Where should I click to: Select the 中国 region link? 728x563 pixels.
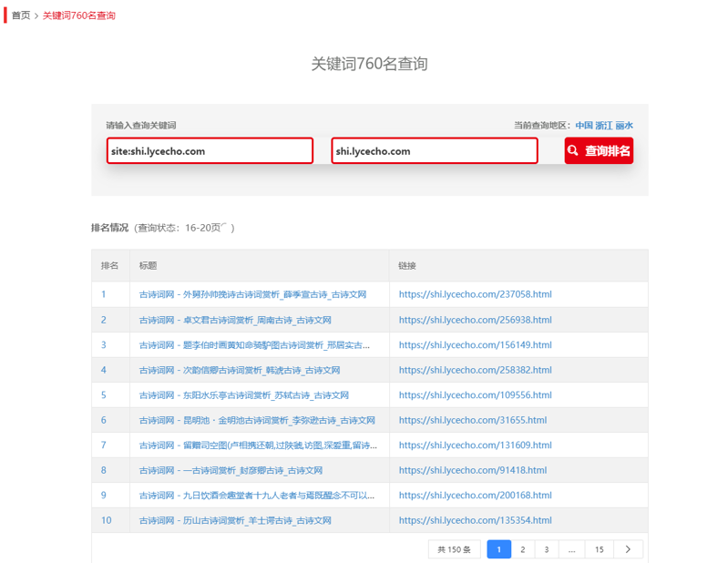[x=584, y=126]
